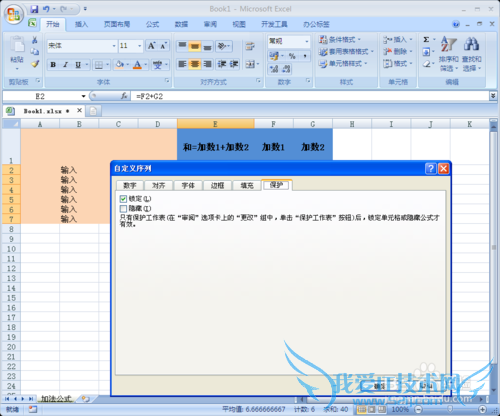500x416 pixels.
Task: Switch to 字体 tab in dialog
Action: 188,186
